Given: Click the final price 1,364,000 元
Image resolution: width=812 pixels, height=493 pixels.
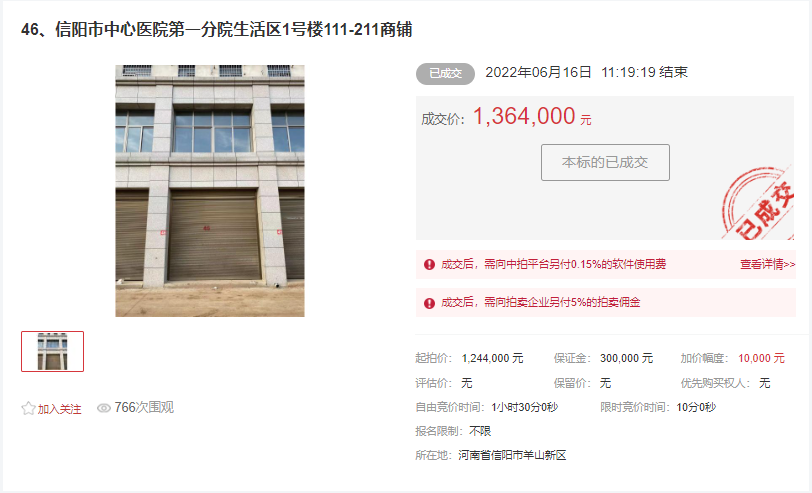Looking at the screenshot, I should tap(532, 117).
